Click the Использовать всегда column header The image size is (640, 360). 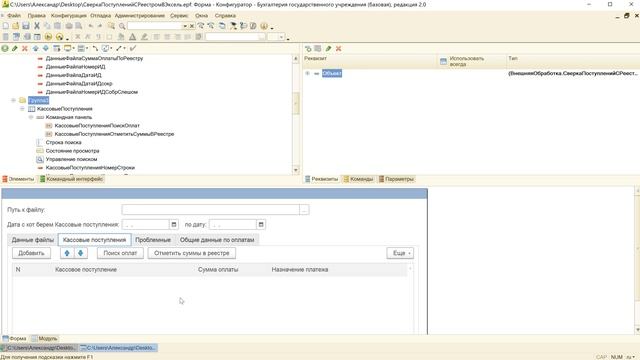click(x=472, y=61)
